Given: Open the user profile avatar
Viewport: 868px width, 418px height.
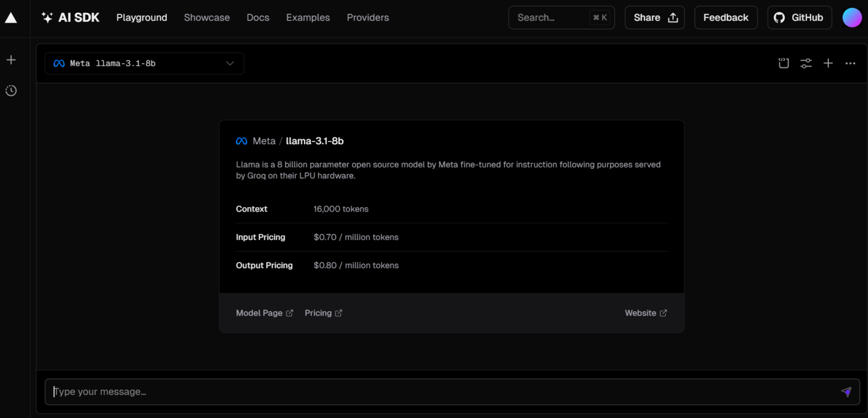Looking at the screenshot, I should (852, 18).
